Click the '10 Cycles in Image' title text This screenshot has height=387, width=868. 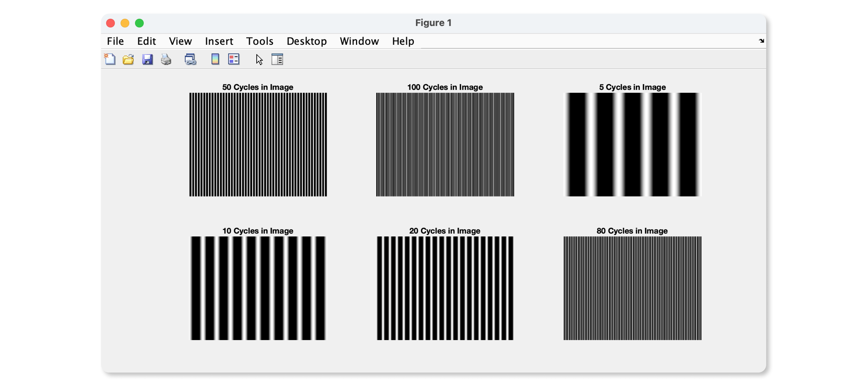258,231
